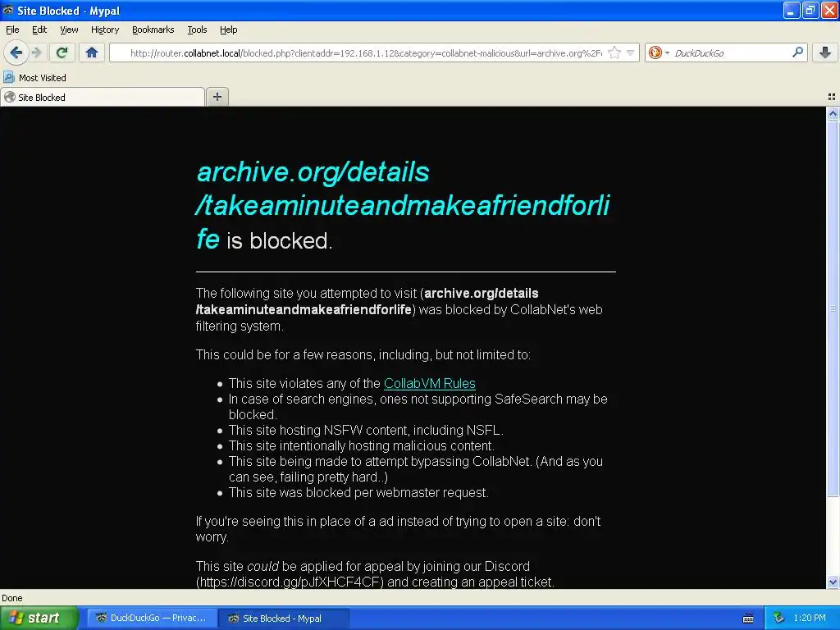840x630 pixels.
Task: Click the clock showing 1:20 PM
Action: point(810,618)
